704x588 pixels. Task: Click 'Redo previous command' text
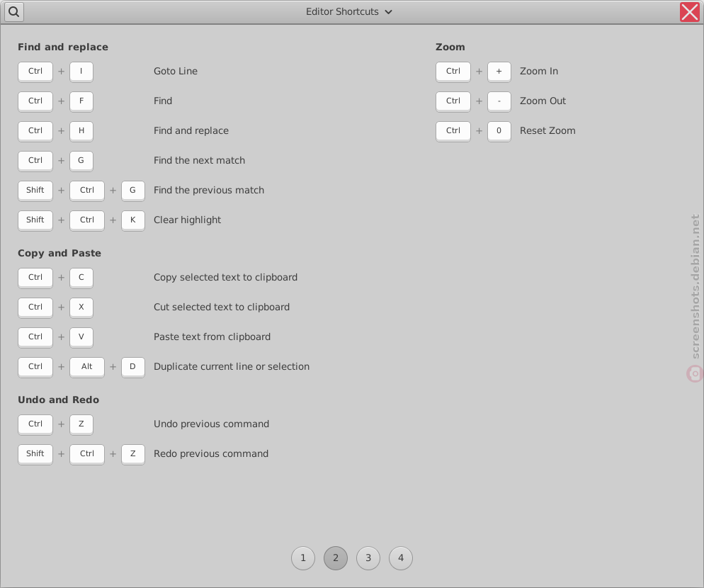click(211, 453)
